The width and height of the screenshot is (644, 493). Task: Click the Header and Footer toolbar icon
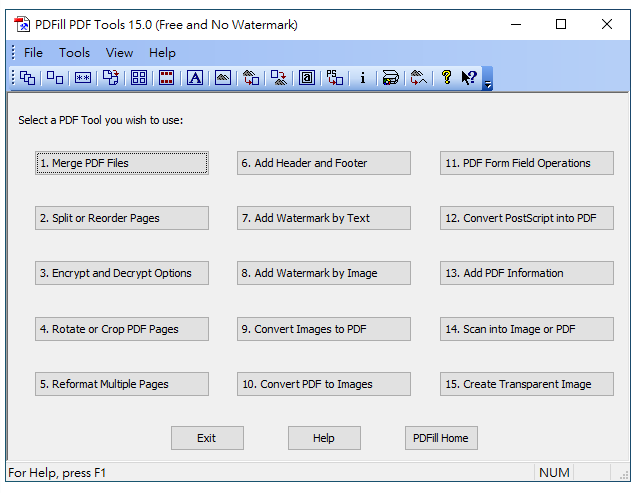click(x=166, y=78)
